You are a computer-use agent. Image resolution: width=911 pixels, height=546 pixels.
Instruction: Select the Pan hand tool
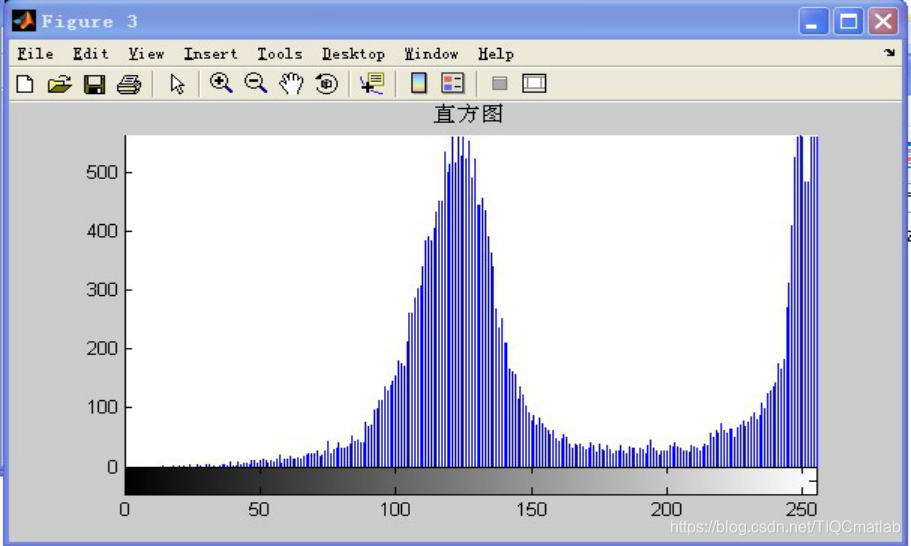(x=290, y=84)
